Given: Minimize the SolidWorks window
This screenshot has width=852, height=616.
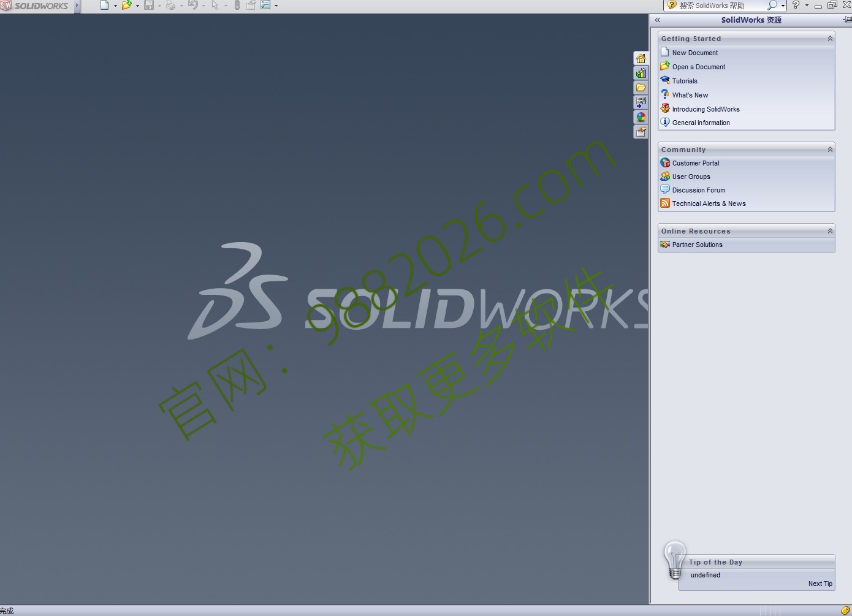Looking at the screenshot, I should coord(818,6).
